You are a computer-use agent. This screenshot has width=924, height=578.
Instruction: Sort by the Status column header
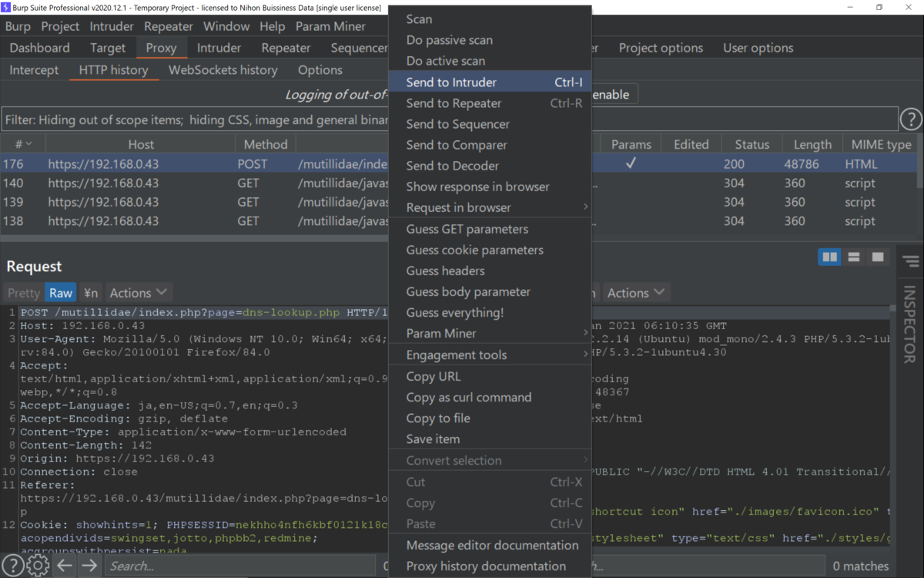point(752,144)
